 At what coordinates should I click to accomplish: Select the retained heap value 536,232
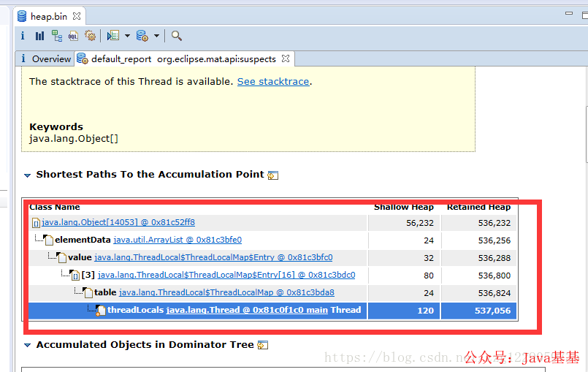(x=495, y=223)
